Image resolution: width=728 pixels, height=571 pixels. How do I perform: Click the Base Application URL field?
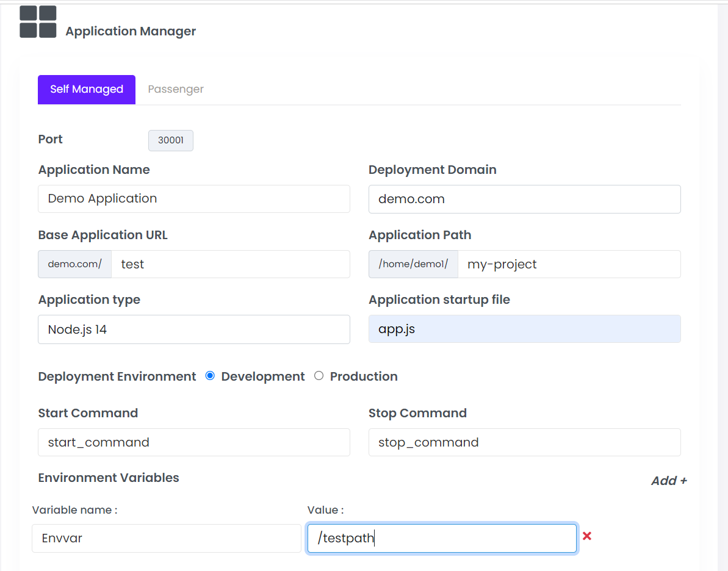tap(231, 264)
